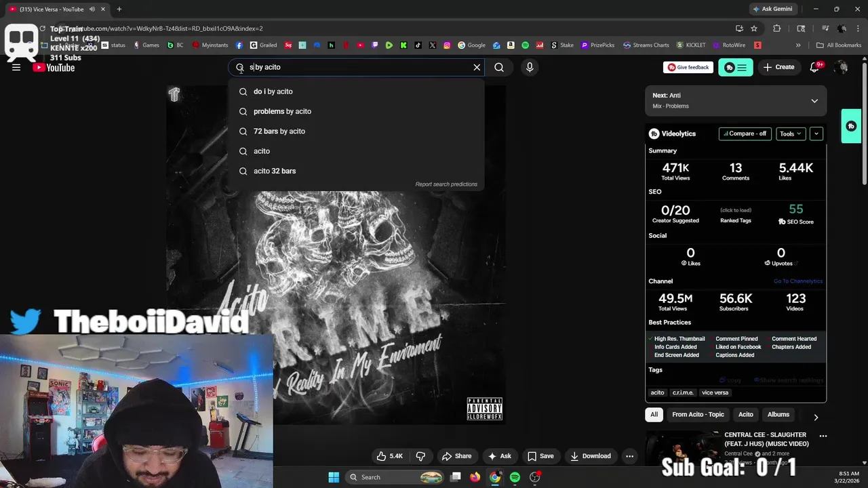The width and height of the screenshot is (868, 488).
Task: Click the 'acito' tag chip
Action: (658, 392)
